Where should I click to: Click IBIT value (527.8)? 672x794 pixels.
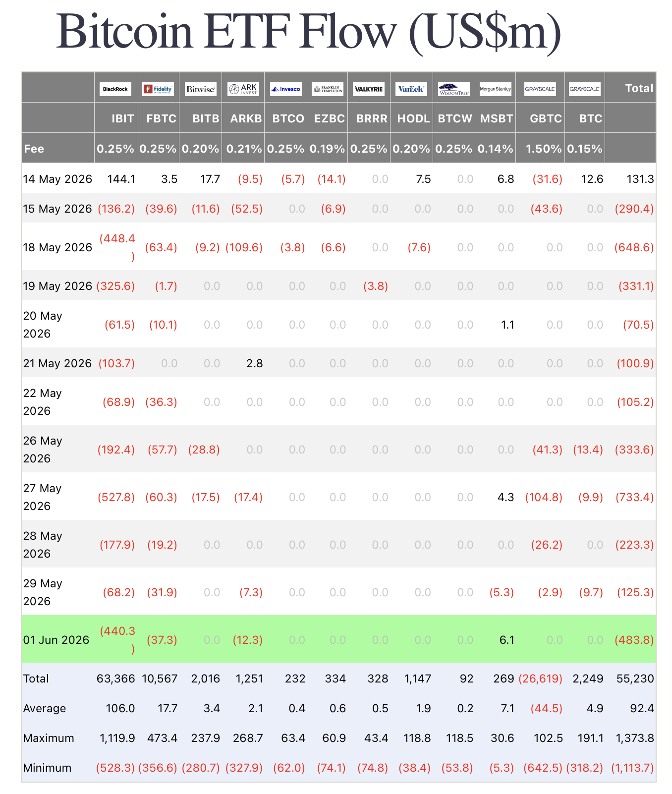(x=116, y=497)
